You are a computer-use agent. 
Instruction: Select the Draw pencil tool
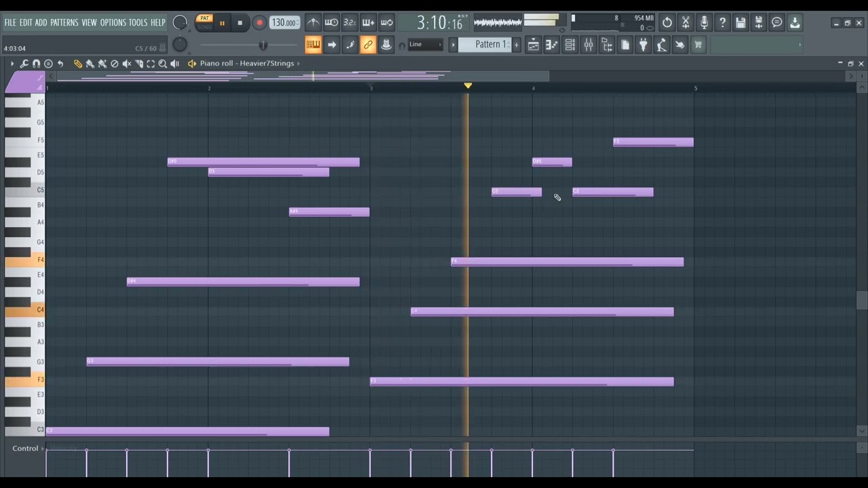[78, 63]
